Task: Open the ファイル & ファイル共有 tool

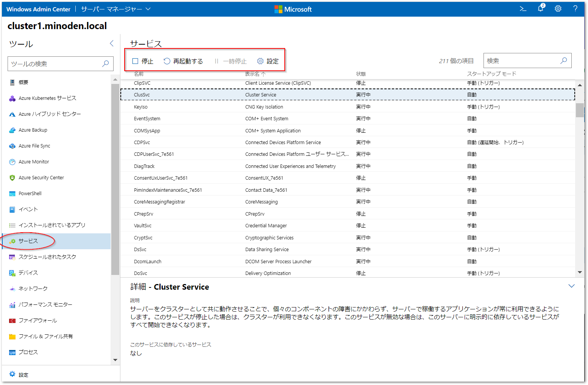Action: coord(45,336)
